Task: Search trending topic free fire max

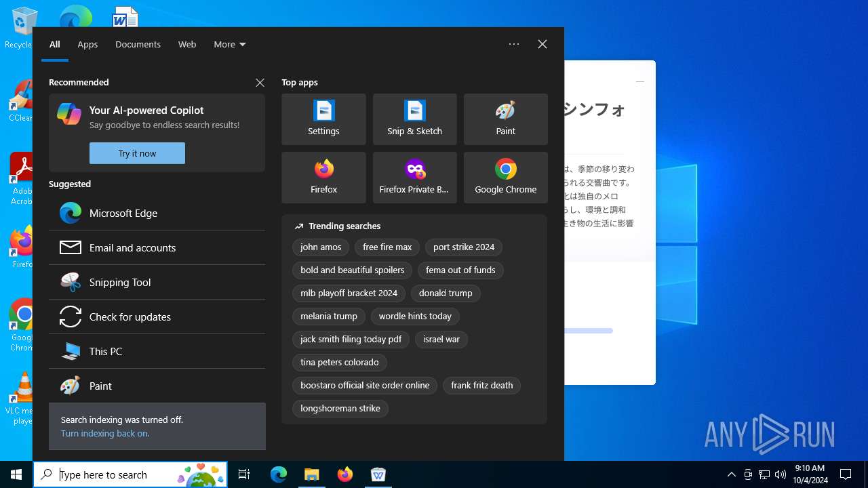Action: pos(387,247)
